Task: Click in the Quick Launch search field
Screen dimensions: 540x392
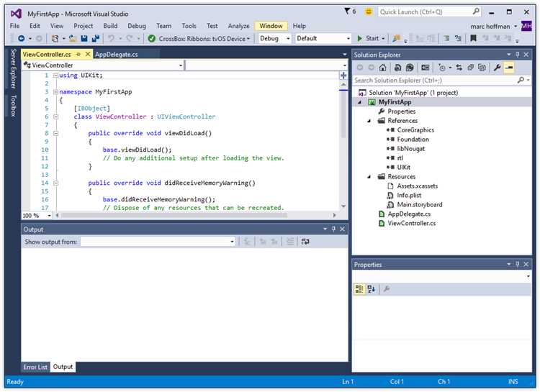Action: [x=425, y=12]
